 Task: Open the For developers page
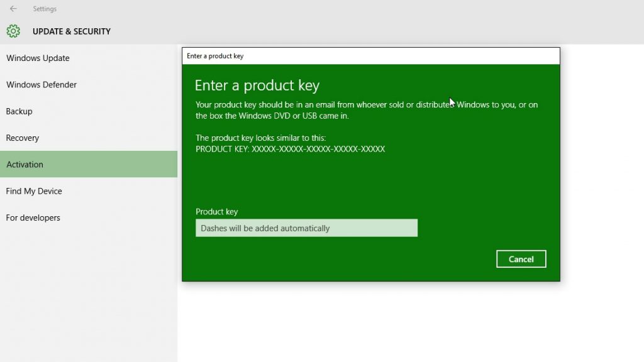[x=89, y=217]
